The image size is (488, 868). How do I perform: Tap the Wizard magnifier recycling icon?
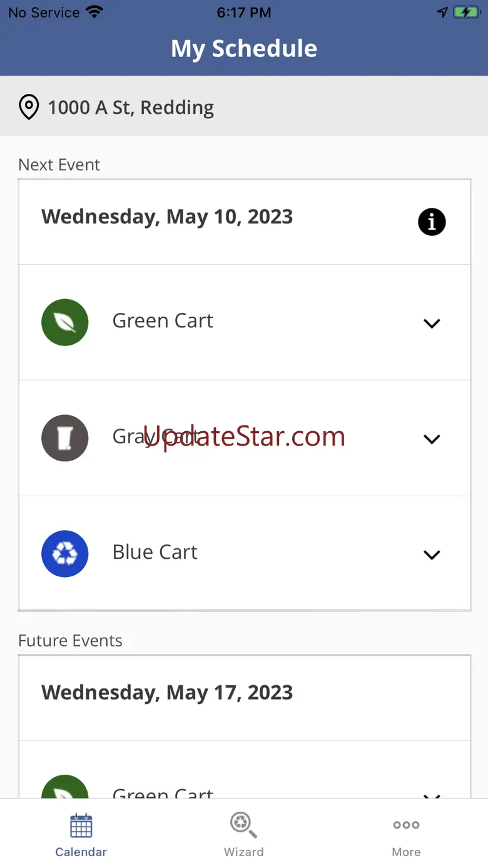243,825
